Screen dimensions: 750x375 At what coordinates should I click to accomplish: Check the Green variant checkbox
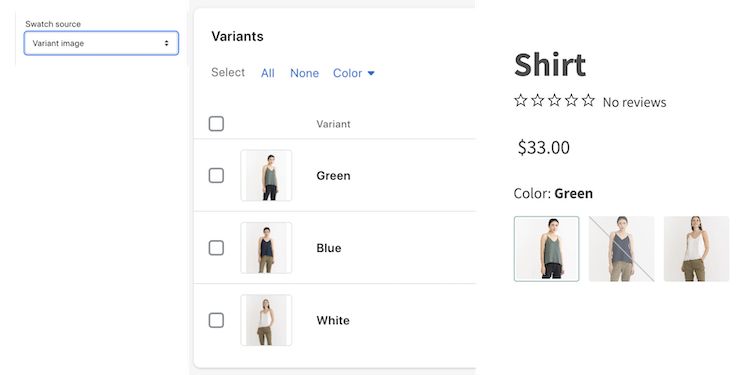coord(216,176)
